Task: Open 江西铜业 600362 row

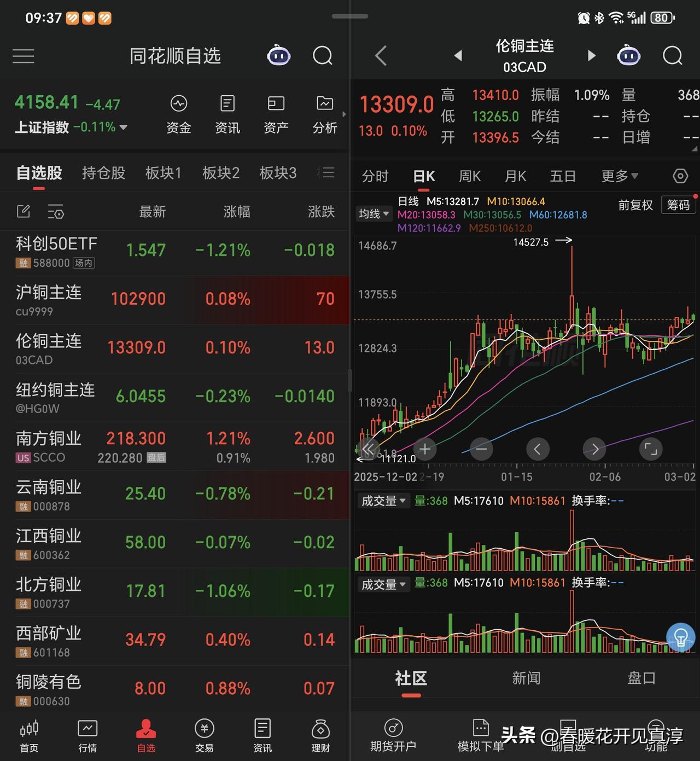Action: click(x=175, y=544)
